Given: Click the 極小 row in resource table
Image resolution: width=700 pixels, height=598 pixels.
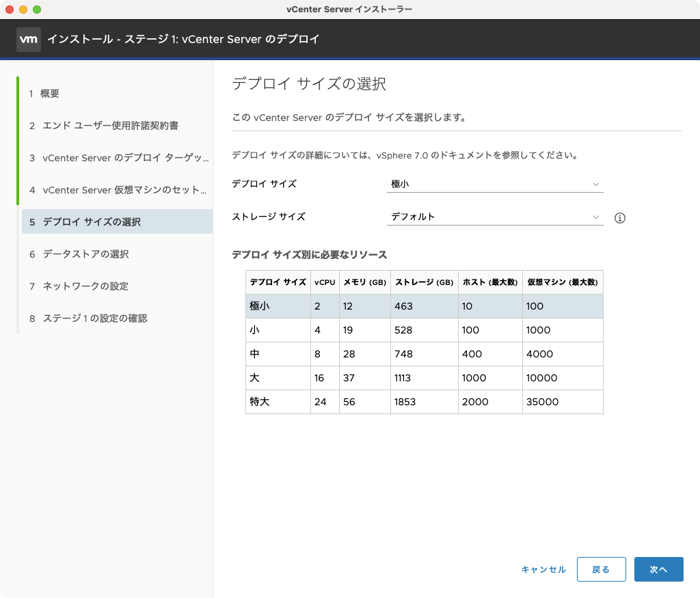Looking at the screenshot, I should [424, 306].
